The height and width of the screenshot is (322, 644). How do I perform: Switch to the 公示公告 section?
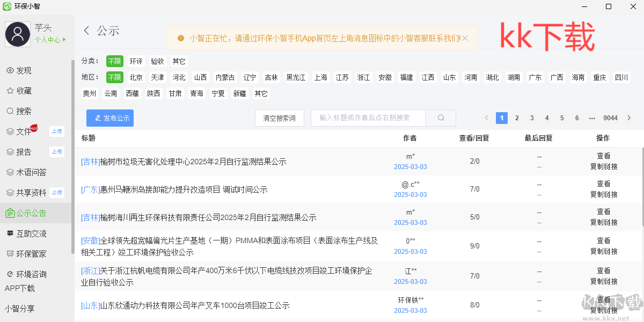(30, 213)
